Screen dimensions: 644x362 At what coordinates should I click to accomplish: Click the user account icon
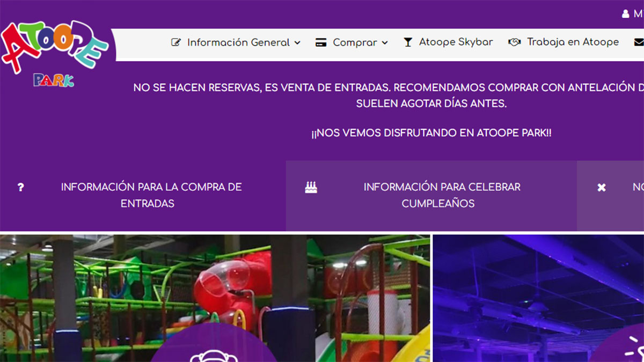(625, 14)
